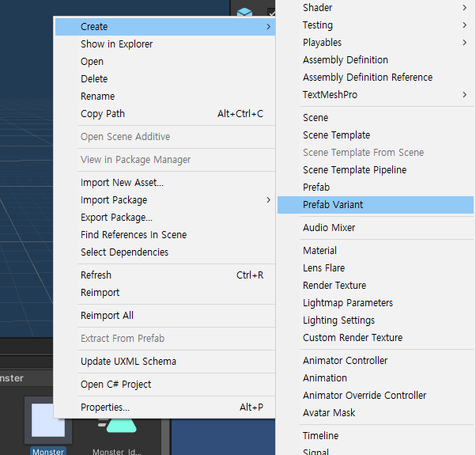Viewport: 476px width, 455px height.
Task: Select Open from the context menu
Action: click(164, 62)
